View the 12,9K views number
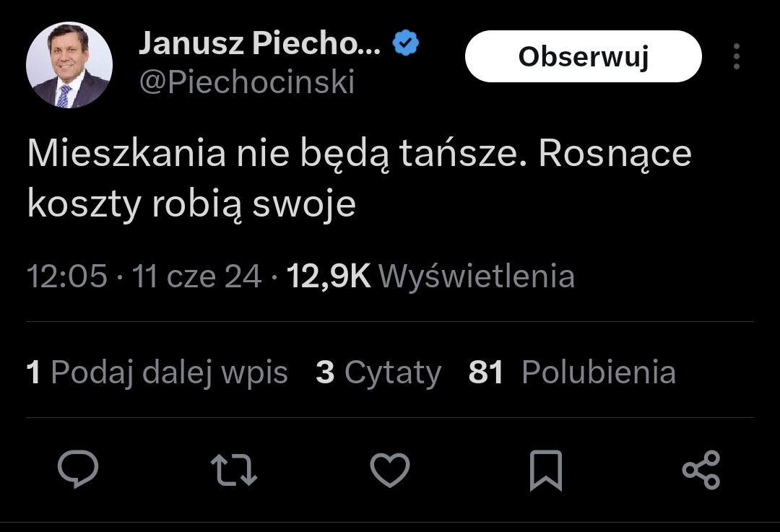780x532 pixels. pyautogui.click(x=329, y=276)
